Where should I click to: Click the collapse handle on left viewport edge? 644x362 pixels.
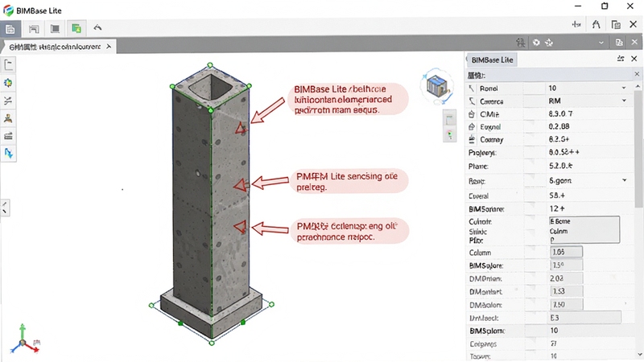coord(5,208)
